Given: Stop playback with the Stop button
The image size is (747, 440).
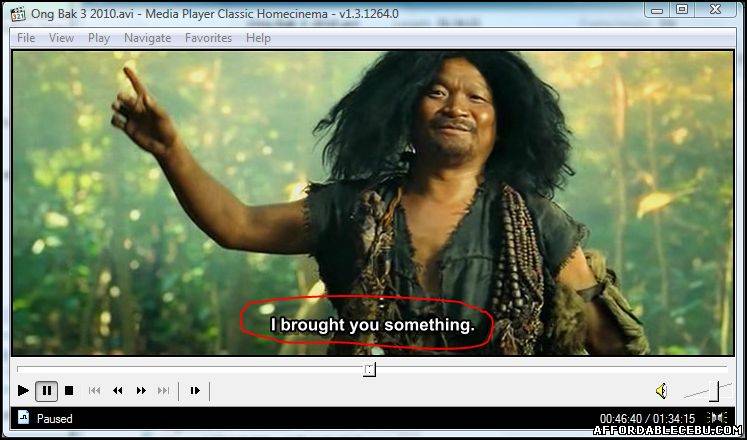Looking at the screenshot, I should click(69, 391).
